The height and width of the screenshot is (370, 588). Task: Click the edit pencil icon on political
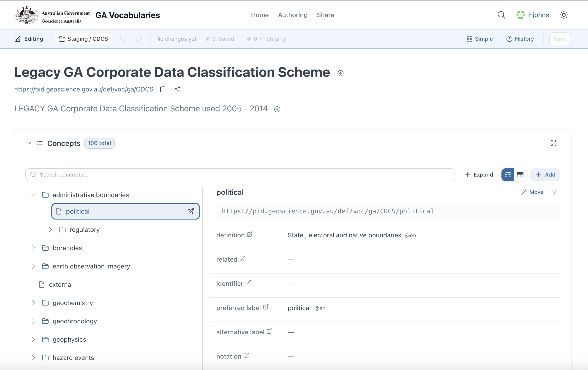point(191,211)
